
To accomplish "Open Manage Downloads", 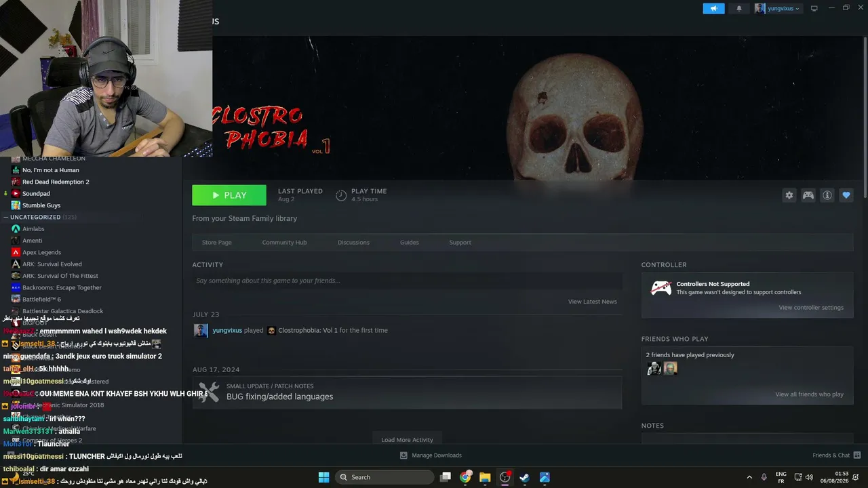I will click(x=430, y=455).
